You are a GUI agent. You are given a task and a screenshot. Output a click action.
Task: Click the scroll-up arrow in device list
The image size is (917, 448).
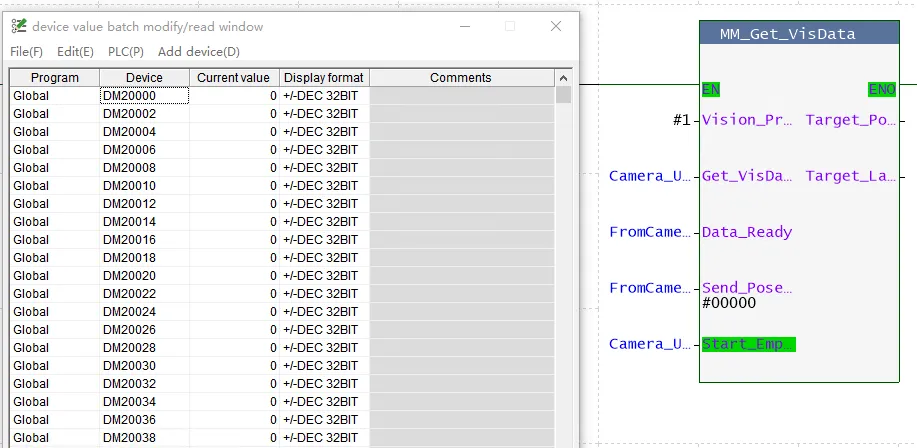click(564, 78)
